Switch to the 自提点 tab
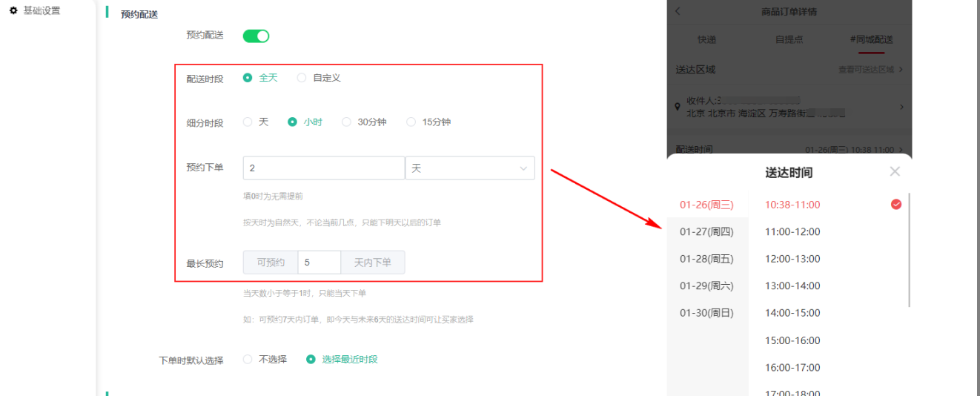980x396 pixels. point(789,40)
